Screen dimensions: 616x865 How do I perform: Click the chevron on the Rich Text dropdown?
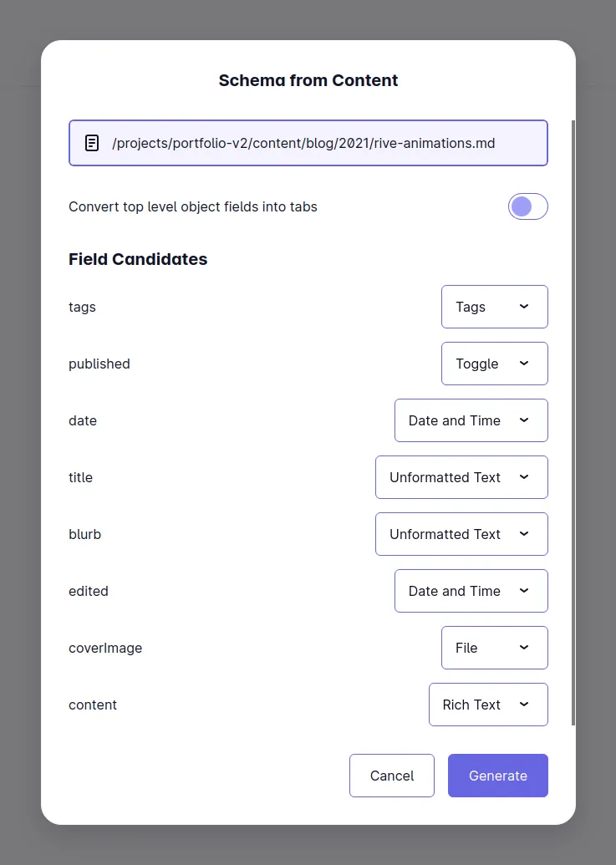click(x=523, y=705)
